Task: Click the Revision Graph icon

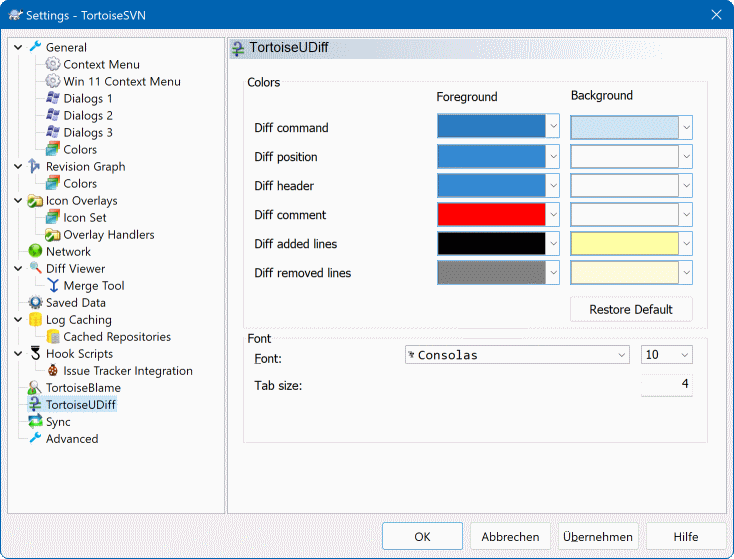Action: click(x=35, y=166)
